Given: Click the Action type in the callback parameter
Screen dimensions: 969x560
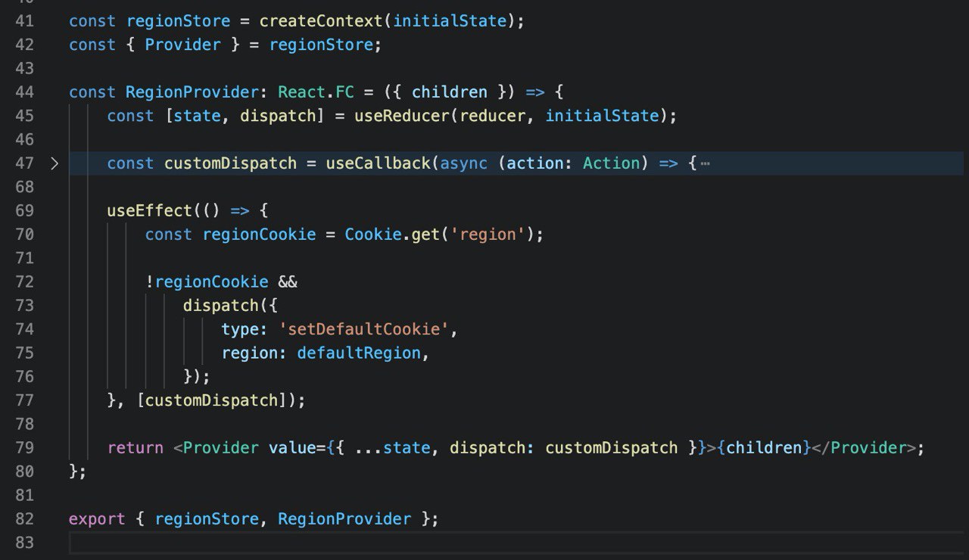Looking at the screenshot, I should tap(611, 163).
